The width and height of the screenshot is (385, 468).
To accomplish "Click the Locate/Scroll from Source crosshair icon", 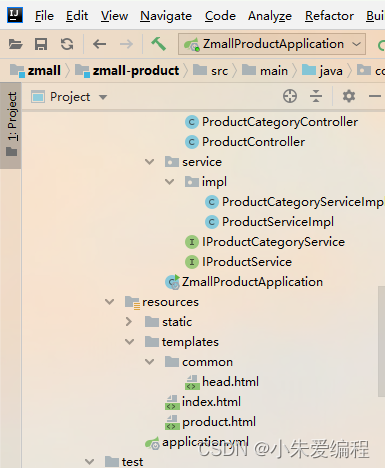I will coord(290,96).
